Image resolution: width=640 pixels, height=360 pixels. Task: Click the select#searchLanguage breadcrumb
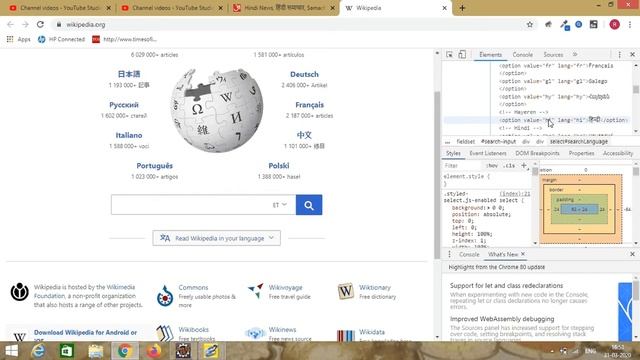(578, 142)
